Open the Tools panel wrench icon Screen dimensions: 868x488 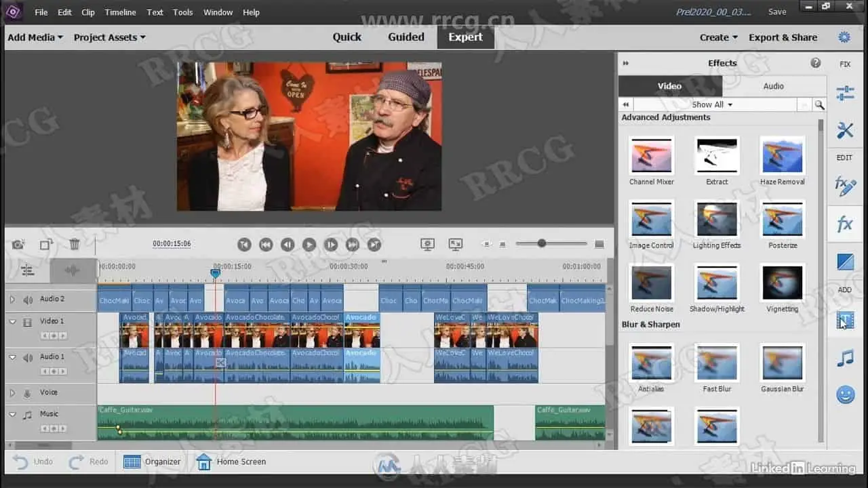[x=845, y=130]
